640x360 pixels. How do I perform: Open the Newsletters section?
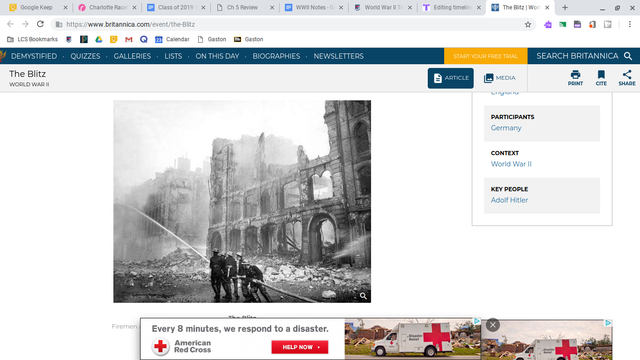click(338, 56)
